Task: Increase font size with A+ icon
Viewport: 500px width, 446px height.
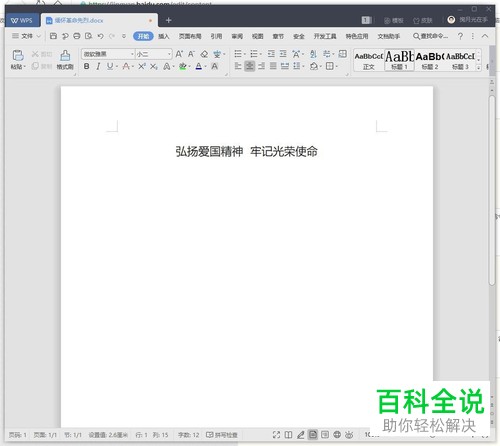Action: tap(179, 54)
